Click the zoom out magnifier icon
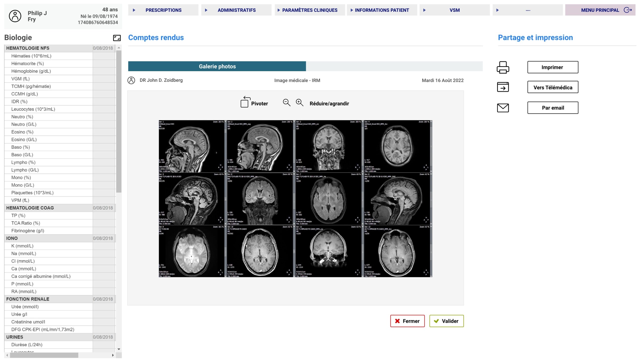Image resolution: width=644 pixels, height=362 pixels. 287,103
